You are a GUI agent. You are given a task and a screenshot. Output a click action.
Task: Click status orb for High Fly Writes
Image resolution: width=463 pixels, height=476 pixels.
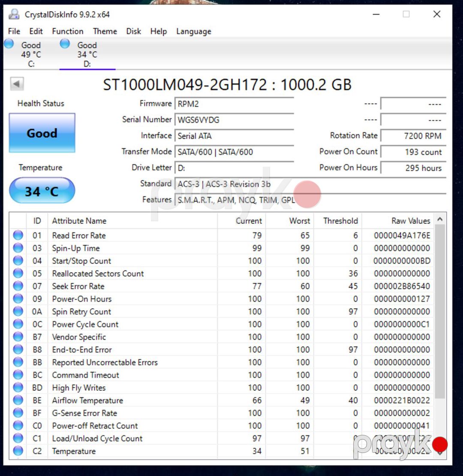coord(18,387)
